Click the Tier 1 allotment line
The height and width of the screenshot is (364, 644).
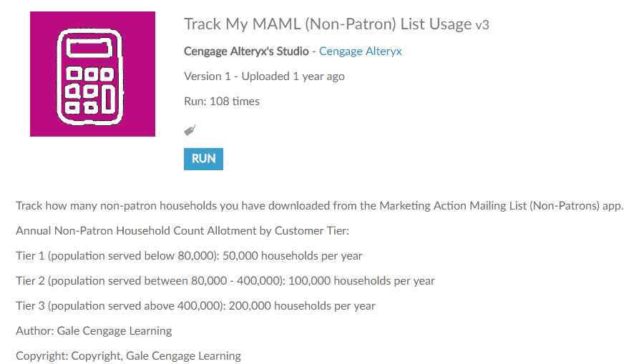[189, 256]
